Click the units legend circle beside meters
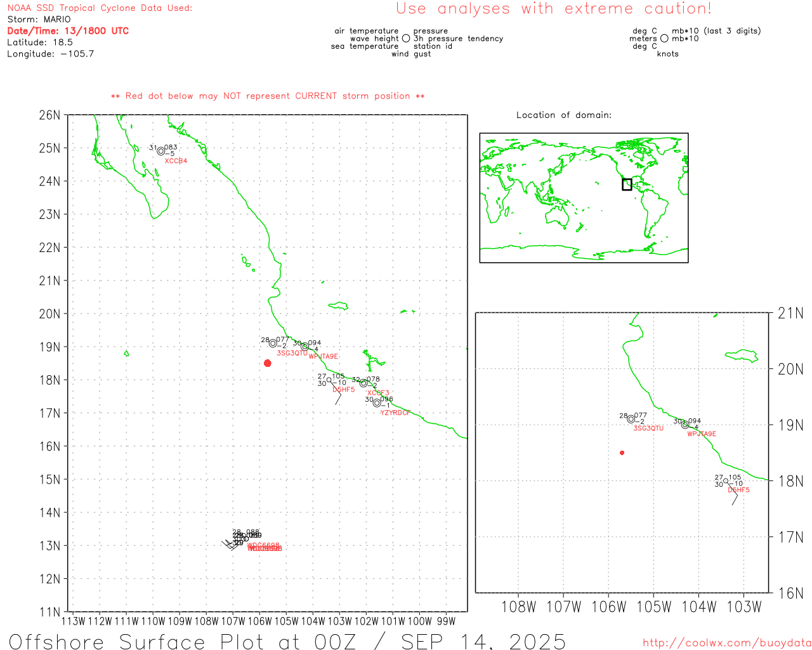The height and width of the screenshot is (650, 812). [664, 38]
